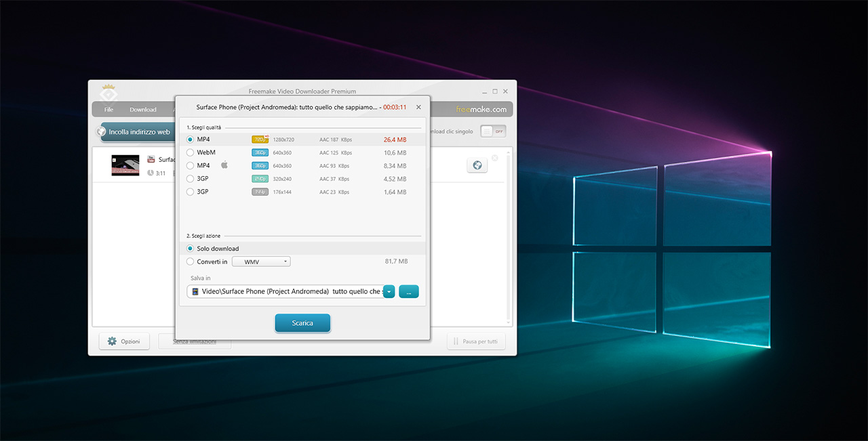Click the clock duration icon
Screen dimensions: 868x441
click(151, 173)
